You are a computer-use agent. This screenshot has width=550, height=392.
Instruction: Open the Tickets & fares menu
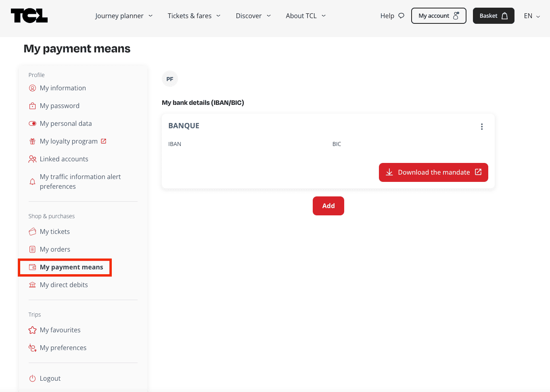point(194,16)
